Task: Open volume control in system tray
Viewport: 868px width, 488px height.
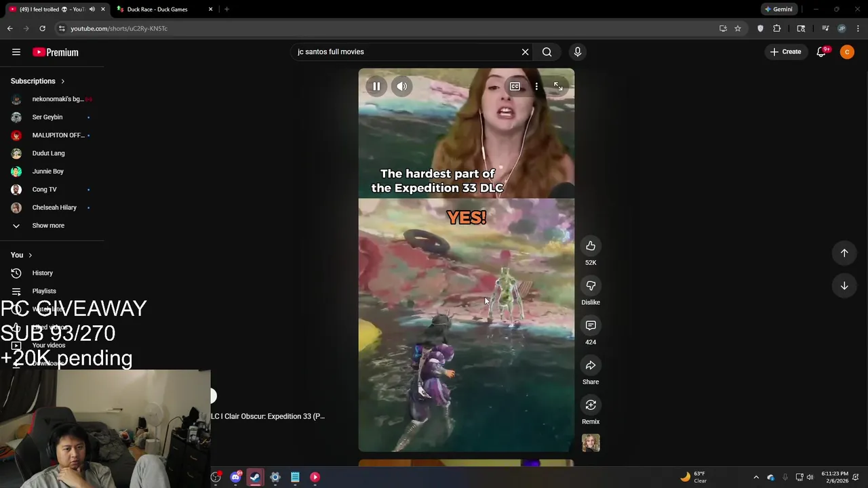Action: (x=810, y=477)
